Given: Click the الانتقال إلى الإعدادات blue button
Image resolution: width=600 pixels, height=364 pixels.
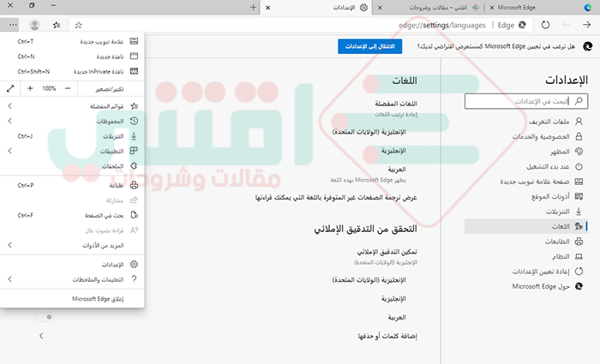Looking at the screenshot, I should tap(369, 46).
